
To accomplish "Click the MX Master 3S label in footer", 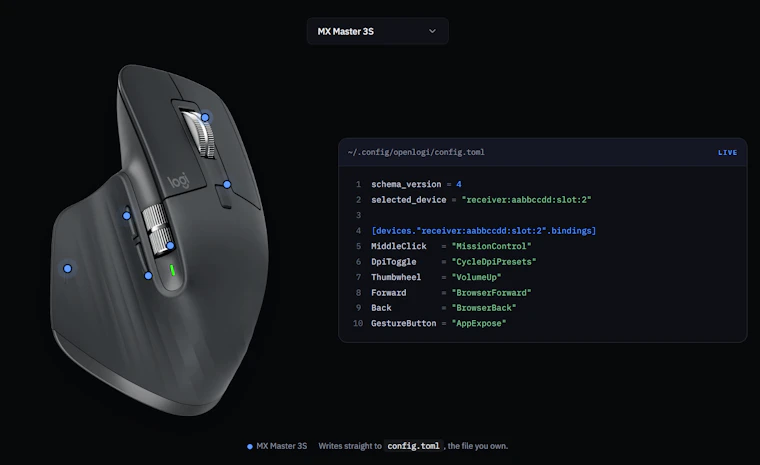I will tap(282, 446).
